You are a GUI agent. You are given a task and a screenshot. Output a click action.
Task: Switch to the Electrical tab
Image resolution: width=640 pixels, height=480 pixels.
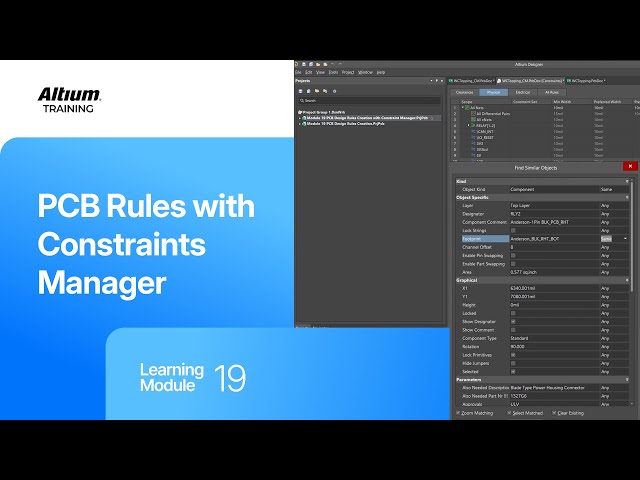523,93
